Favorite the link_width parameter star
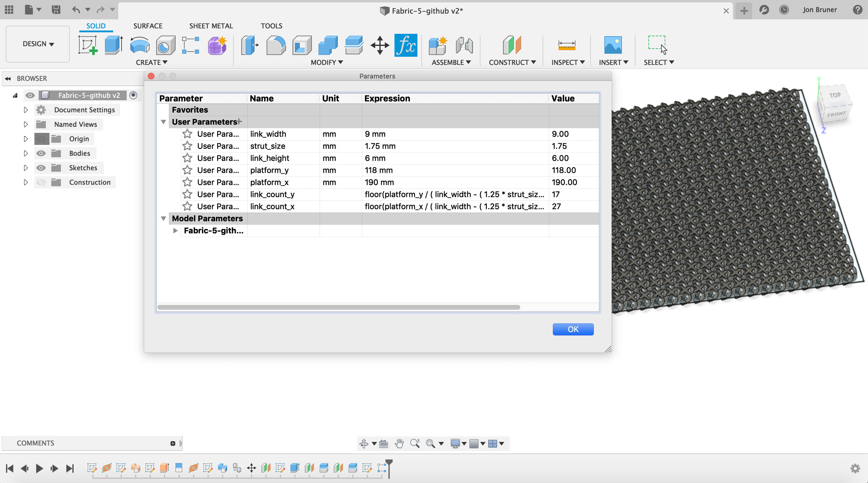868x483 pixels. pos(187,134)
